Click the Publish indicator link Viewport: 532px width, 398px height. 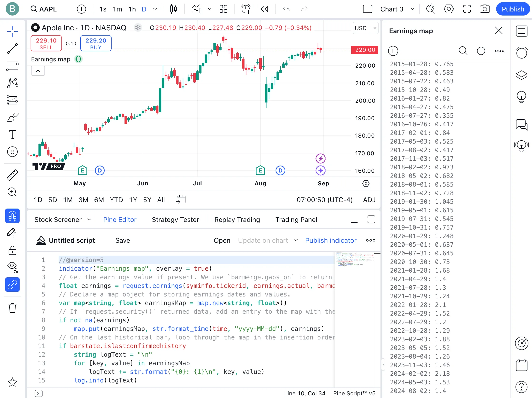coord(331,240)
